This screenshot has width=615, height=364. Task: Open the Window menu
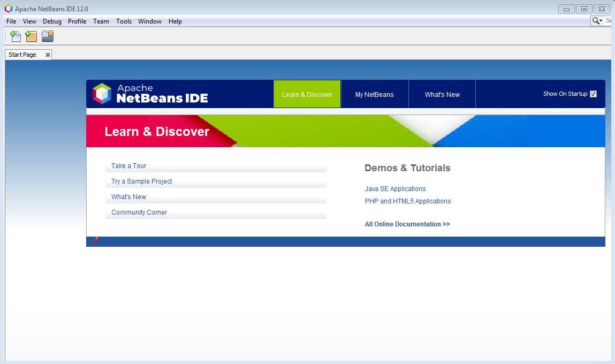[x=150, y=21]
